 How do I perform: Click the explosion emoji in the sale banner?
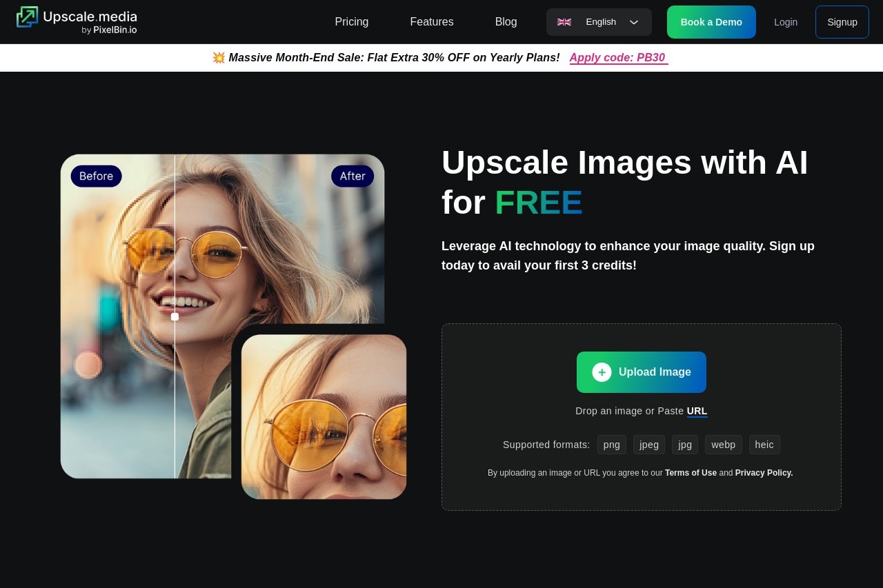[219, 57]
